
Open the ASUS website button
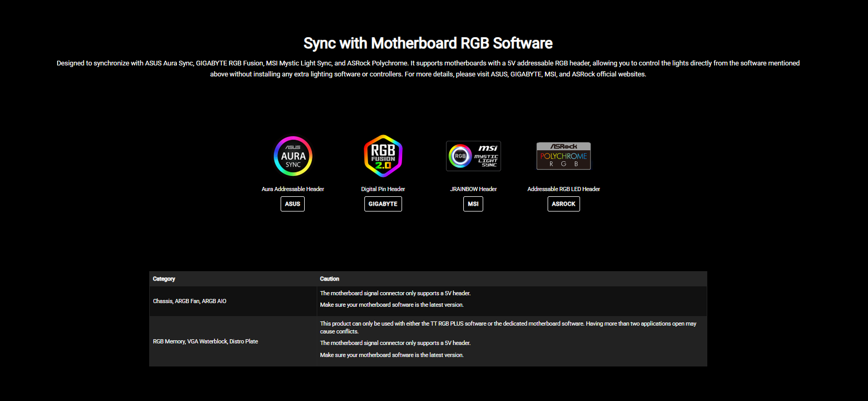(293, 204)
